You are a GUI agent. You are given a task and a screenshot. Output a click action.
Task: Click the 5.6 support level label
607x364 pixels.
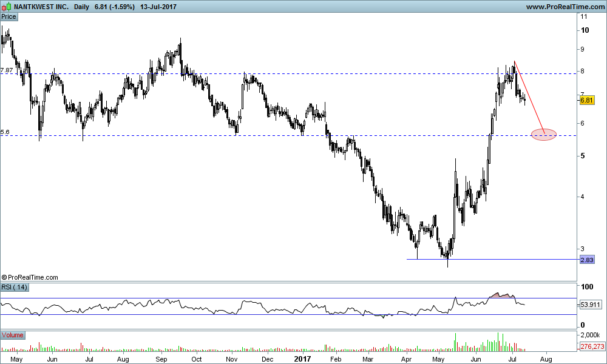(x=5, y=132)
